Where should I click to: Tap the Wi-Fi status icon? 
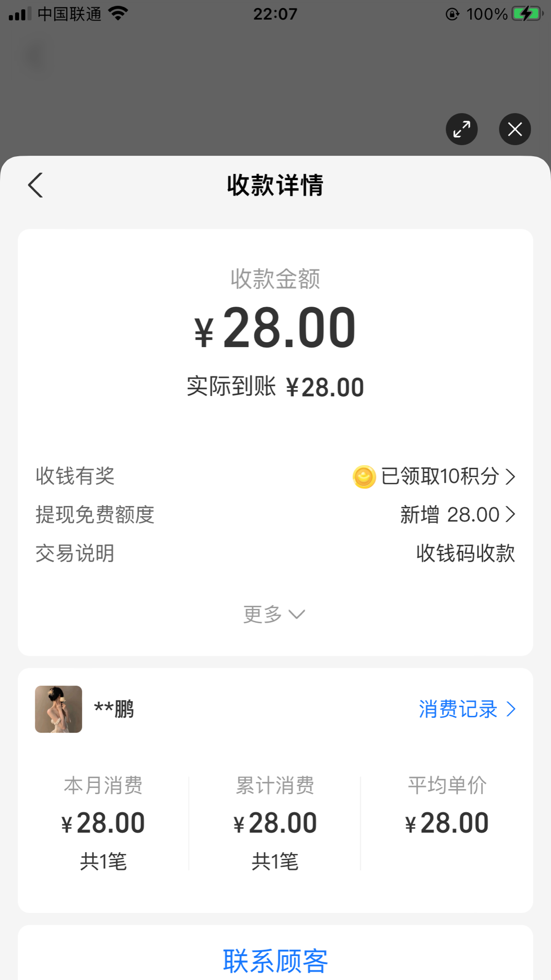click(118, 14)
